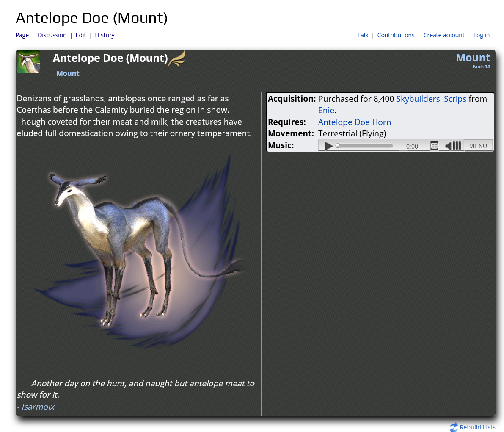Click the golden wing flying icon

point(177,59)
